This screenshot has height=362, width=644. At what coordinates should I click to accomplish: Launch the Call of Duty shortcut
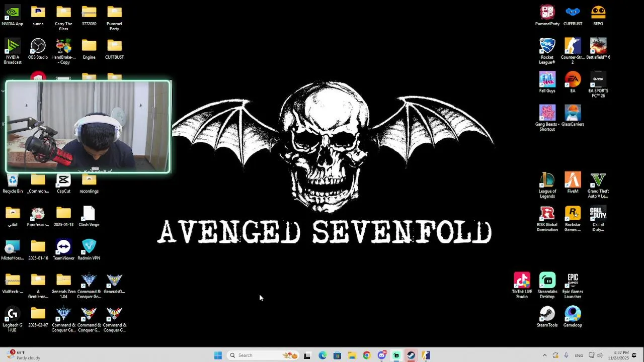(x=598, y=219)
